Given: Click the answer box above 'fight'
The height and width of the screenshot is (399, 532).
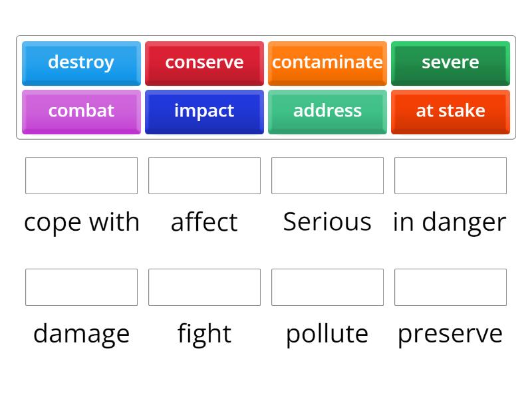Looking at the screenshot, I should coord(204,287).
